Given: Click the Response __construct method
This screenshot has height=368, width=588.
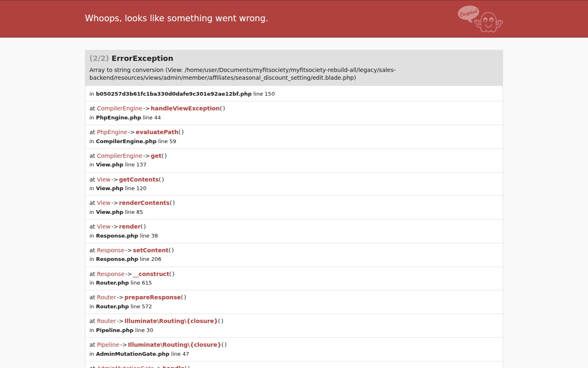Looking at the screenshot, I should [x=151, y=274].
